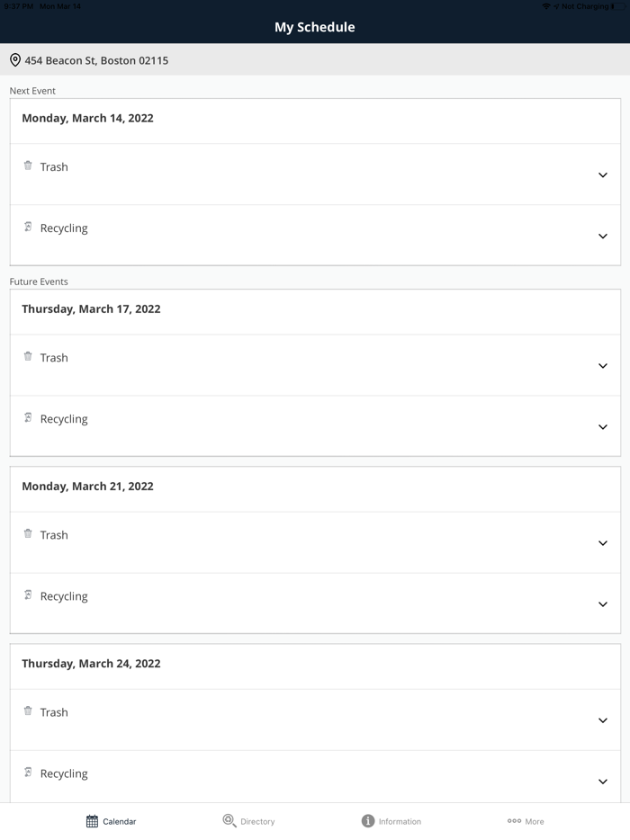Screen dimensions: 630x840
Task: Open the Information tab
Action: point(391,820)
